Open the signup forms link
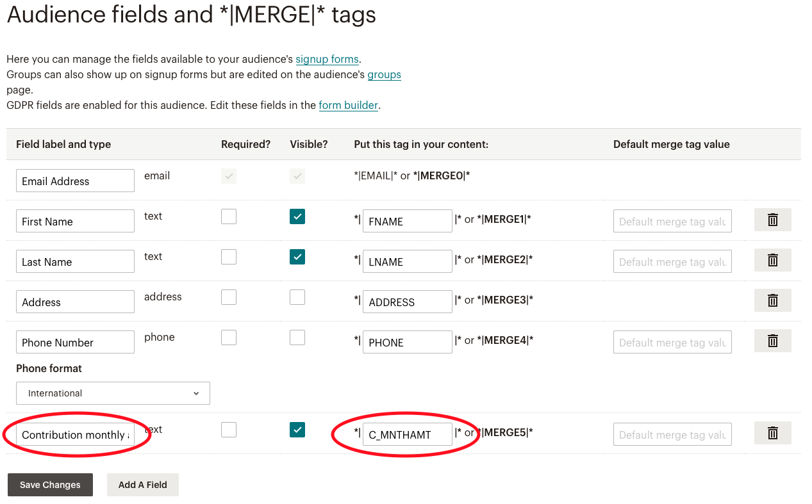 (327, 59)
